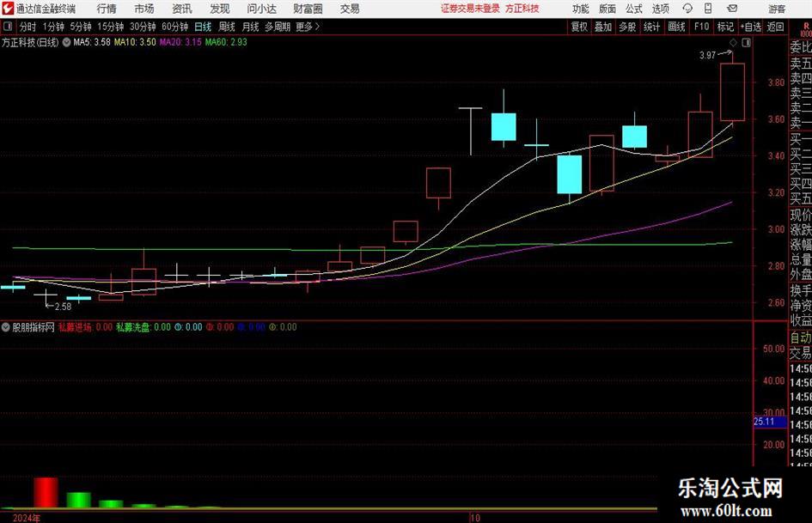The height and width of the screenshot is (523, 812).
Task: Expand the 方正科技 main chart indicator dropdown
Action: click(x=67, y=42)
